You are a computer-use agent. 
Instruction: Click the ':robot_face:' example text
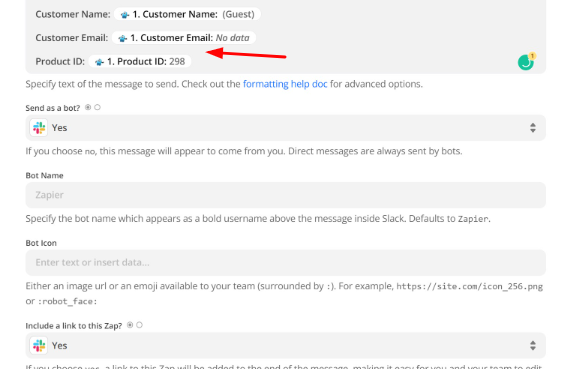[x=68, y=301]
